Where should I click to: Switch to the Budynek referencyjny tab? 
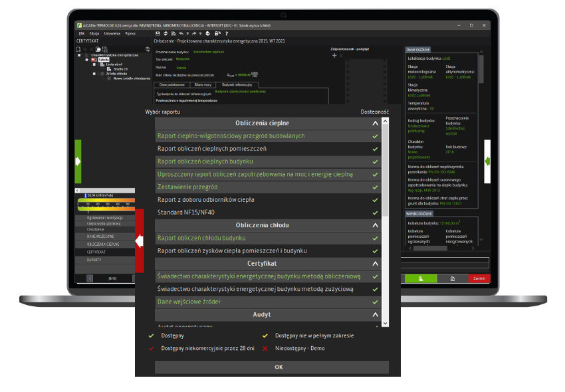237,85
